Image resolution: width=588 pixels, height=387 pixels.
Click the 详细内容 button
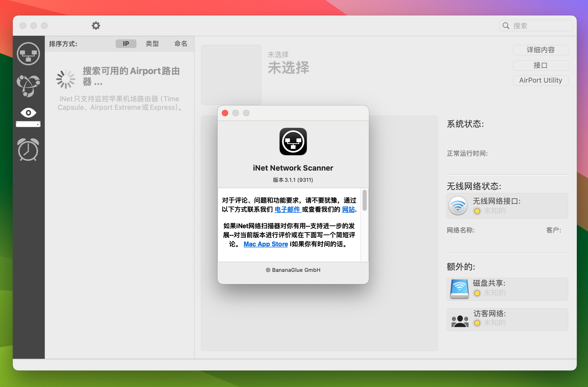pos(541,50)
